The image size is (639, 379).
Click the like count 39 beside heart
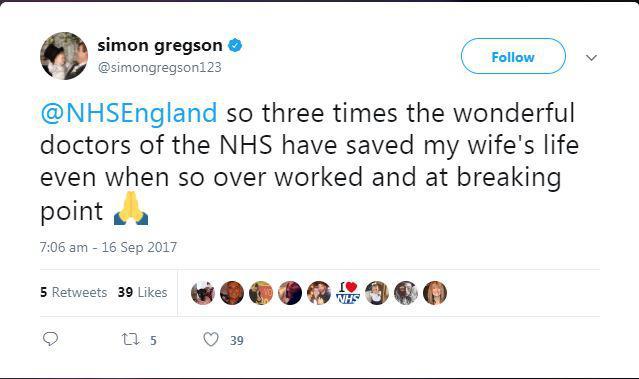(x=237, y=340)
